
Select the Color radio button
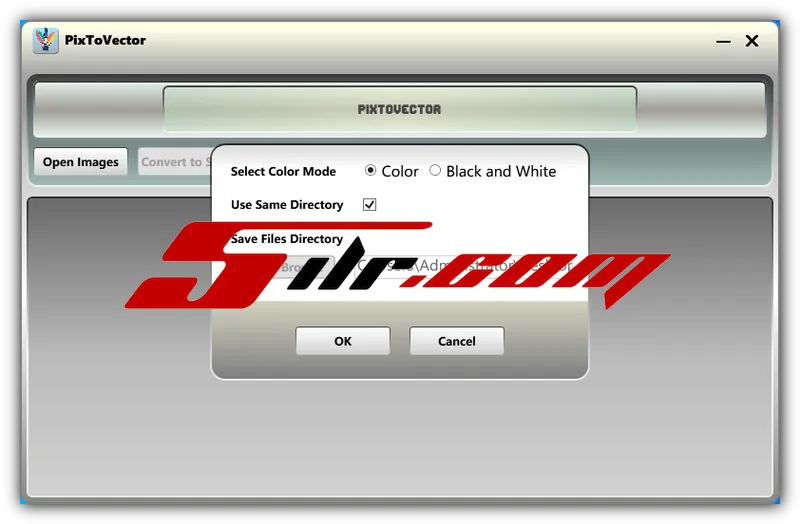coord(370,170)
